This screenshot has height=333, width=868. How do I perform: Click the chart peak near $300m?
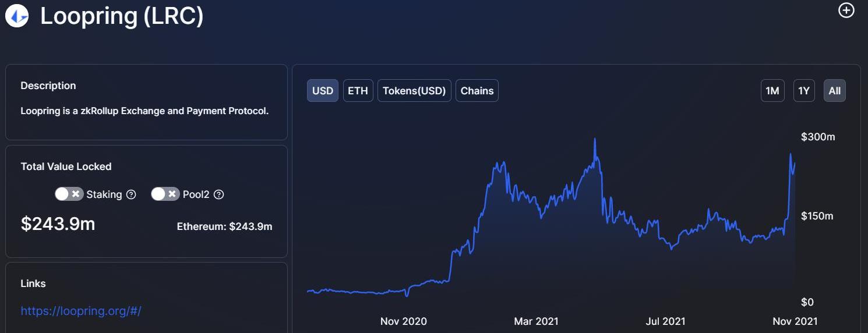click(595, 140)
